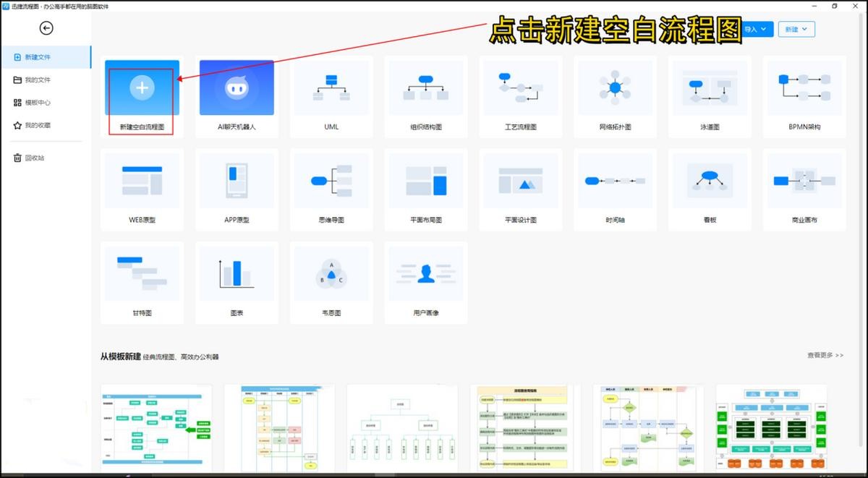Open 回收站 in sidebar

34,158
